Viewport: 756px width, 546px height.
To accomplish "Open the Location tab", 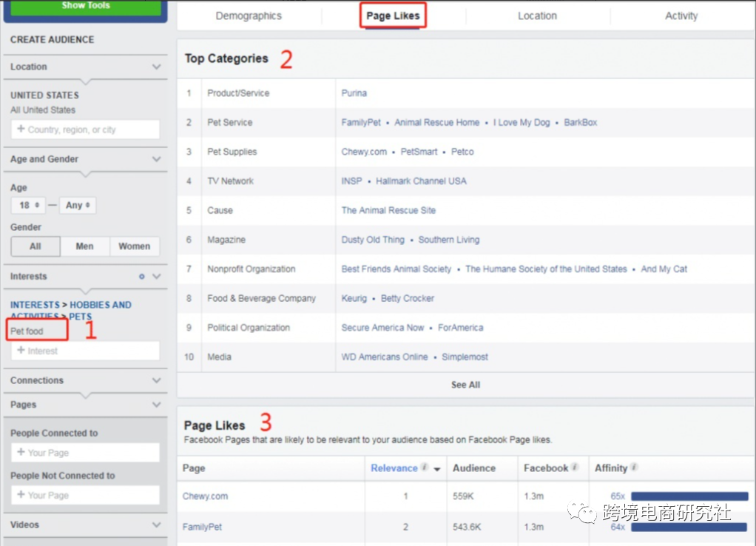I will (537, 16).
